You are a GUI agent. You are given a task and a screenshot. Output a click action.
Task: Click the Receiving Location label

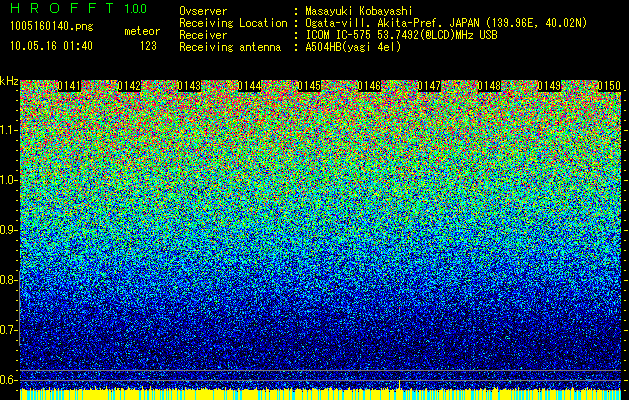(x=233, y=23)
